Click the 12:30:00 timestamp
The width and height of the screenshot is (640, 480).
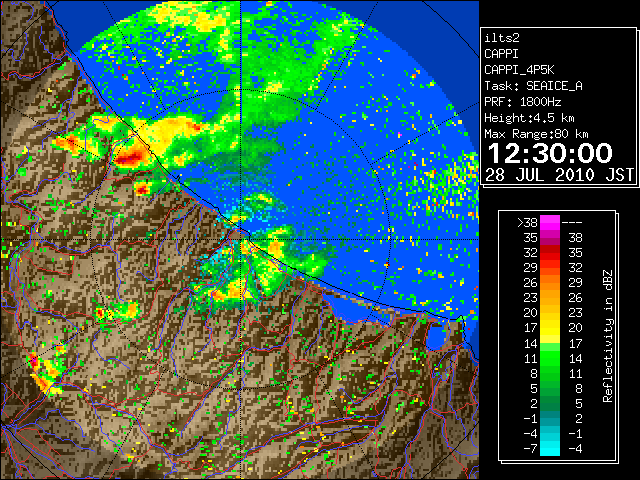(550, 153)
